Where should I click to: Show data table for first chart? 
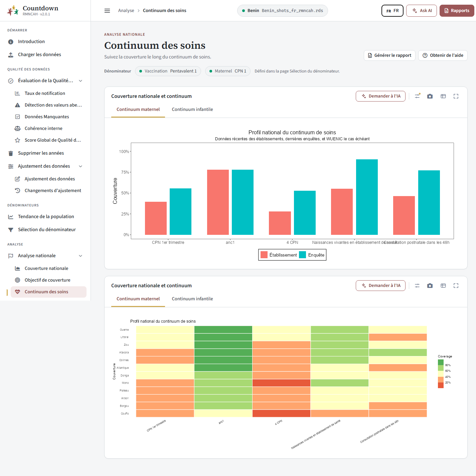(x=443, y=96)
